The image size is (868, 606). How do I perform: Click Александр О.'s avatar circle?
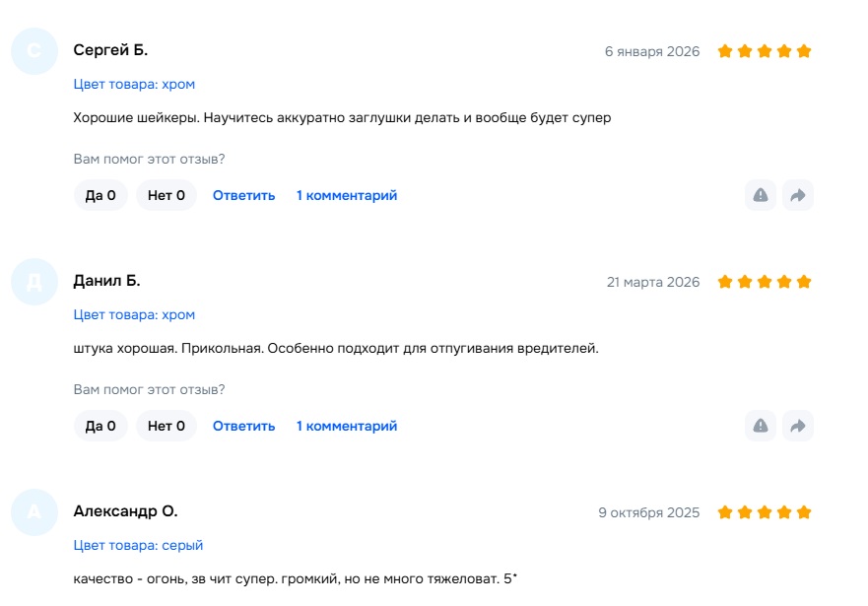coord(34,512)
